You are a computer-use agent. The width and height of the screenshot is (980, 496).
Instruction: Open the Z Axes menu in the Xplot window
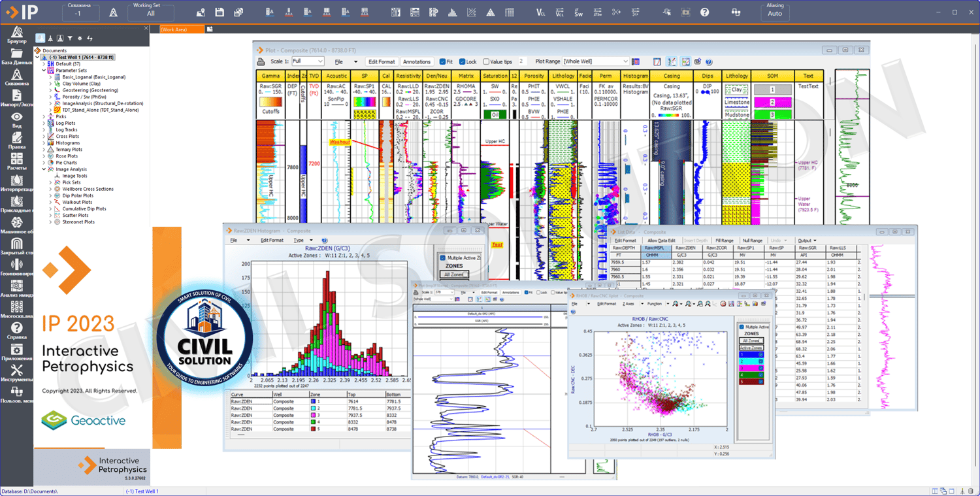[629, 304]
